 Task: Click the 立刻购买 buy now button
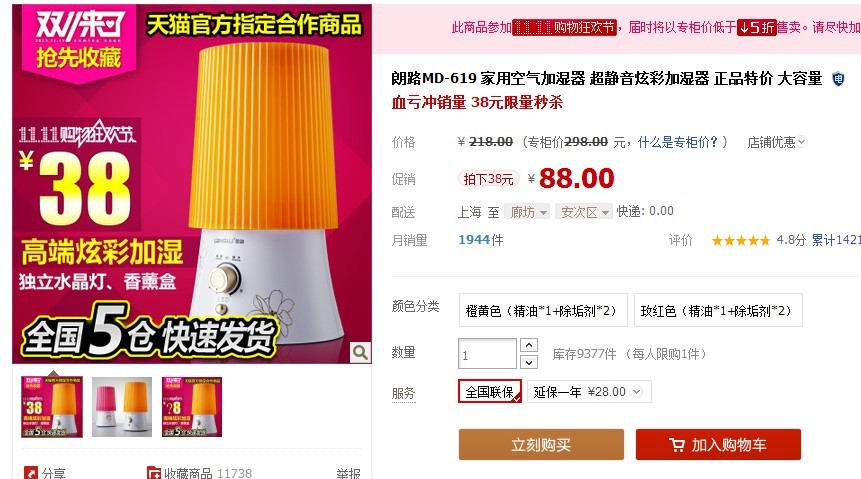coord(541,444)
